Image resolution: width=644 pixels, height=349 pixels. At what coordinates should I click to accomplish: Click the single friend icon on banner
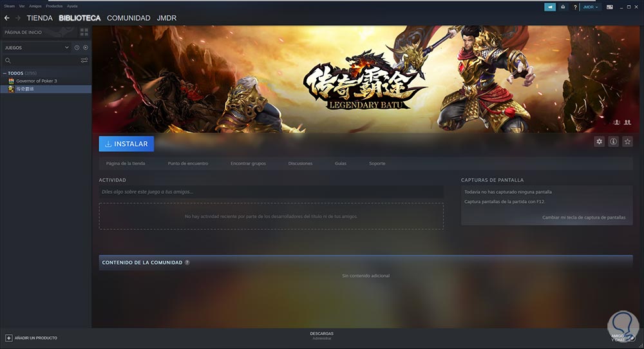pos(616,122)
